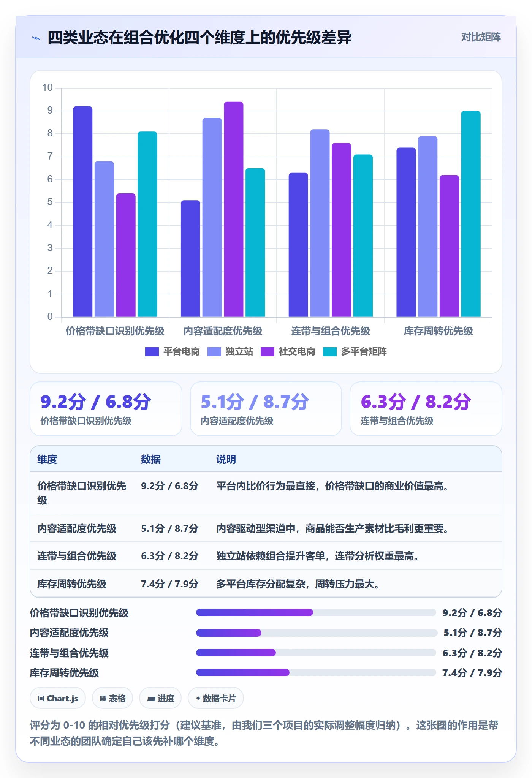Viewport: 532px width, 778px height.
Task: Click the footnote starting 评分为 0-10
Action: [x=264, y=733]
